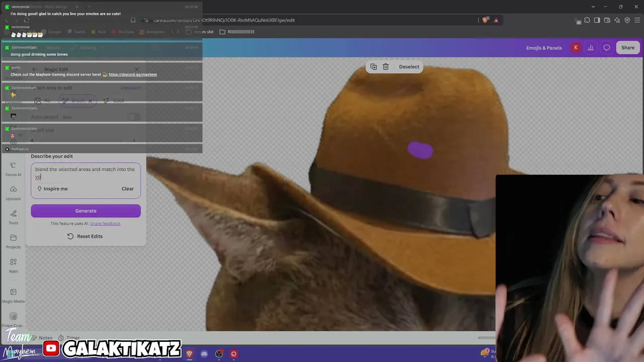The height and width of the screenshot is (362, 644).
Task: Open the Projects sidebar panel
Action: 13,241
